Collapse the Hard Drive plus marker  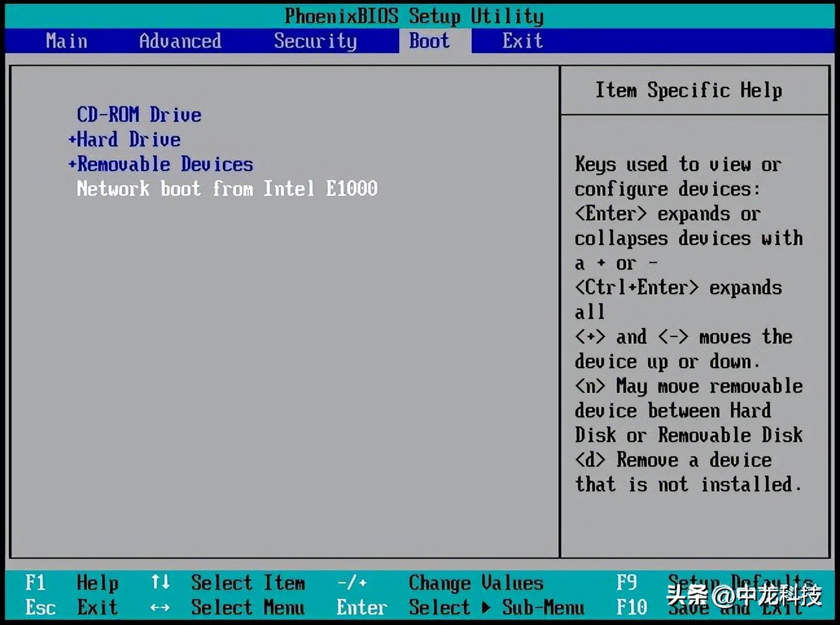[x=73, y=139]
